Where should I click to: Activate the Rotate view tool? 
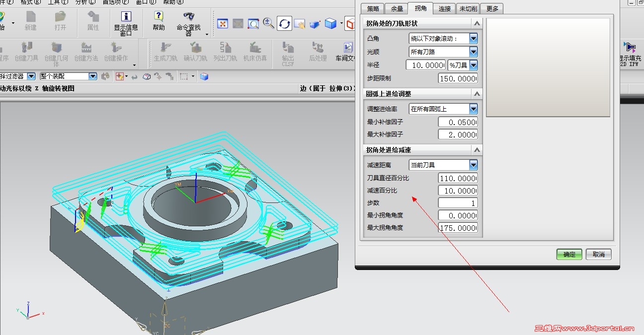click(x=284, y=23)
